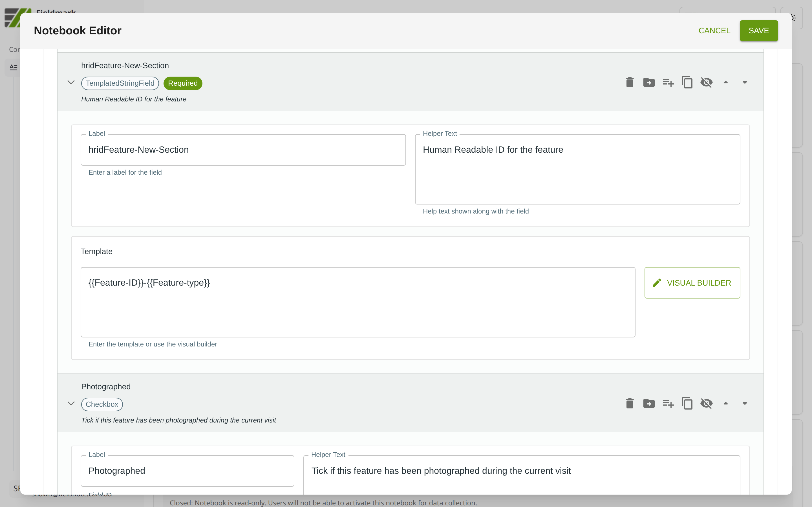Move hridFeature-New-Section field to another section
Viewport: 812px width, 507px height.
(648, 83)
